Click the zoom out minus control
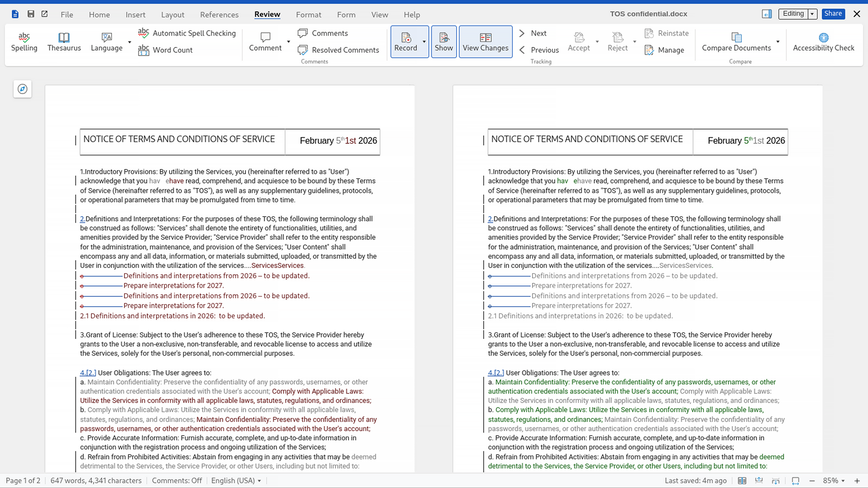 coord(812,481)
